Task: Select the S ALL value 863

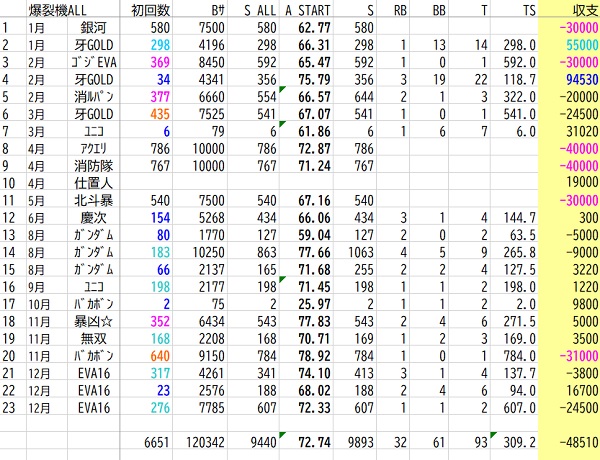Action: pos(267,252)
